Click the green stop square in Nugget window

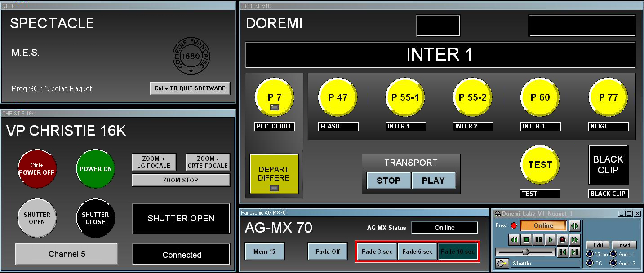point(526,239)
